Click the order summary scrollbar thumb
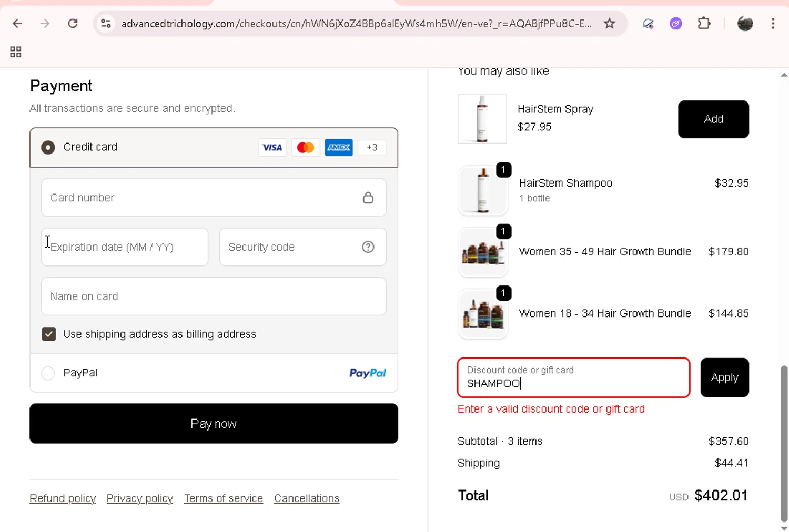This screenshot has height=532, width=789. click(784, 443)
